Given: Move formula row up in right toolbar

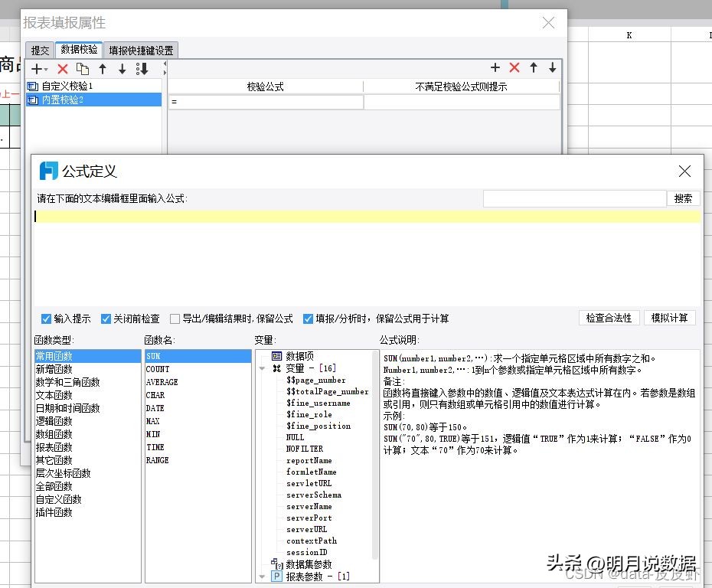Looking at the screenshot, I should pyautogui.click(x=534, y=67).
